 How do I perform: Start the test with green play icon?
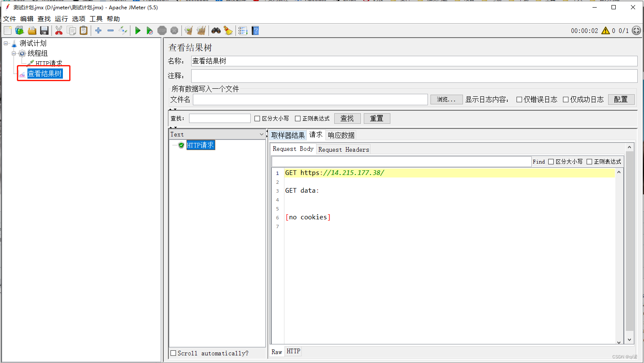[138, 30]
